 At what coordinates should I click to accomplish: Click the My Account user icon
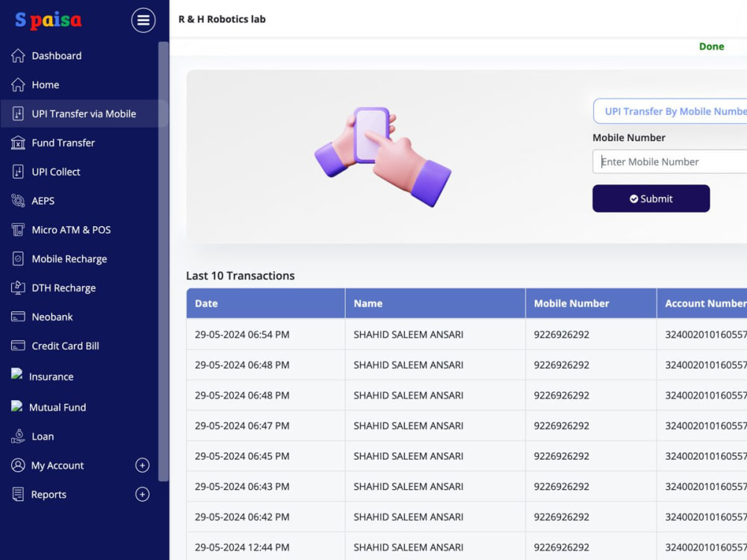[18, 465]
